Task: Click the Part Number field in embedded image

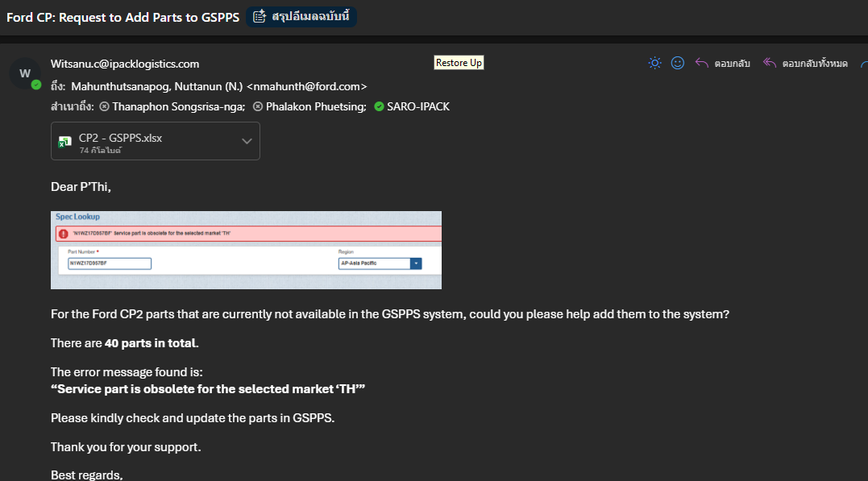Action: pyautogui.click(x=110, y=263)
